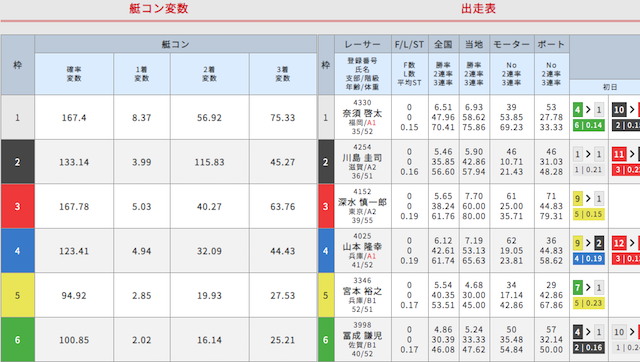Viewport: 640px width, 362px height.
Task: Click the red 11 badge in 川島 圭司's row
Action: [x=619, y=154]
